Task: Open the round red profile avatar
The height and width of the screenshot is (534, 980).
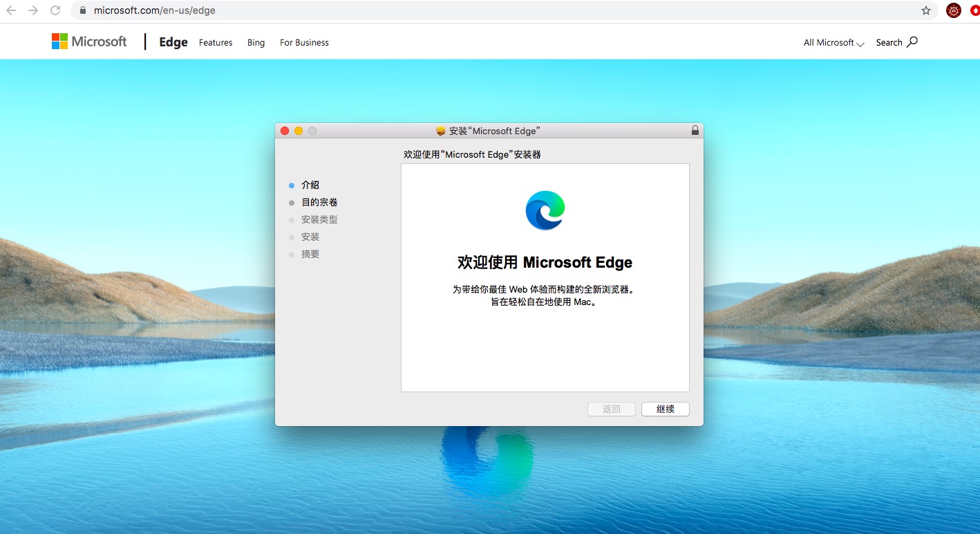Action: point(954,10)
